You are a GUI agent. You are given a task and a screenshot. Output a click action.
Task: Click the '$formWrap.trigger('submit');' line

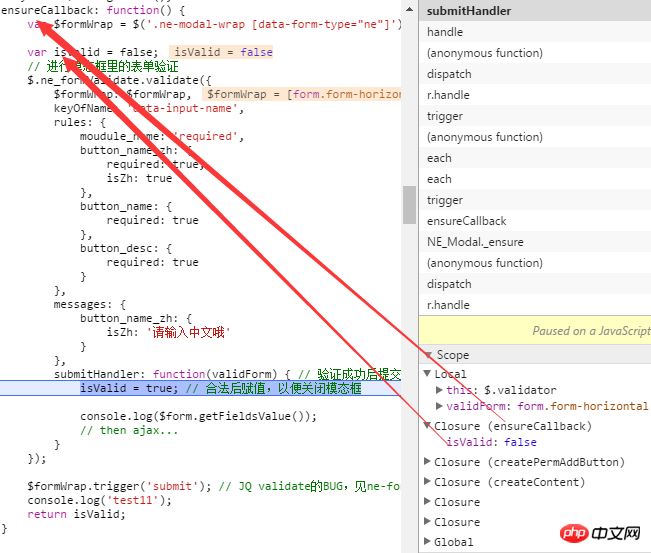[x=120, y=486]
